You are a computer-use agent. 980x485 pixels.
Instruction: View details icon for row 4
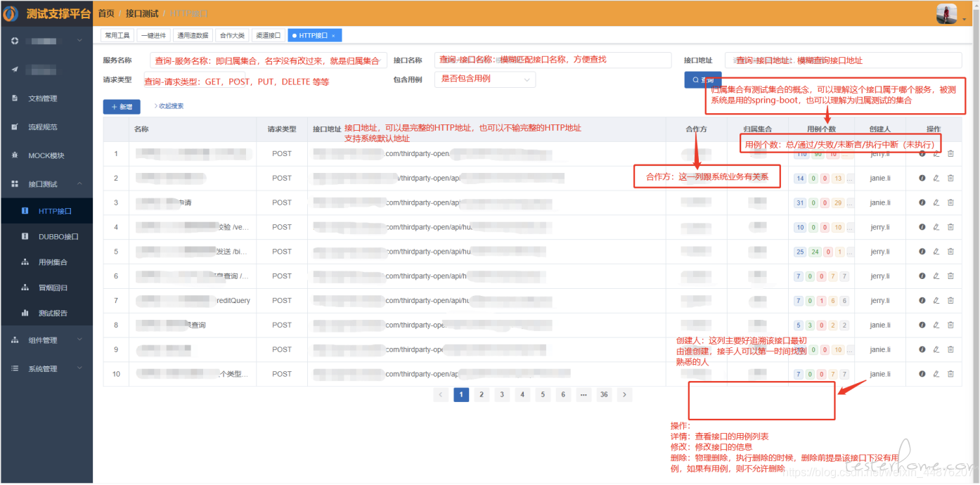[x=922, y=227]
